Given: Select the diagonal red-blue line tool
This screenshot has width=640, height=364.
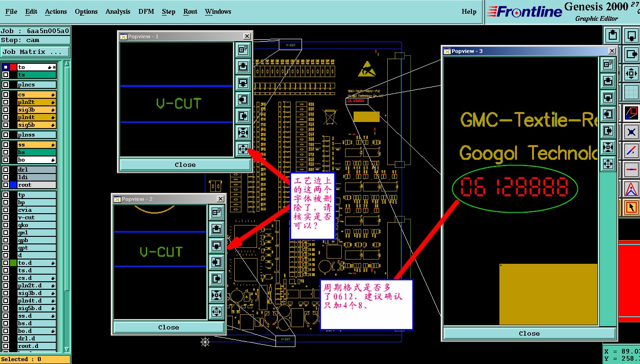Looking at the screenshot, I should click(631, 150).
